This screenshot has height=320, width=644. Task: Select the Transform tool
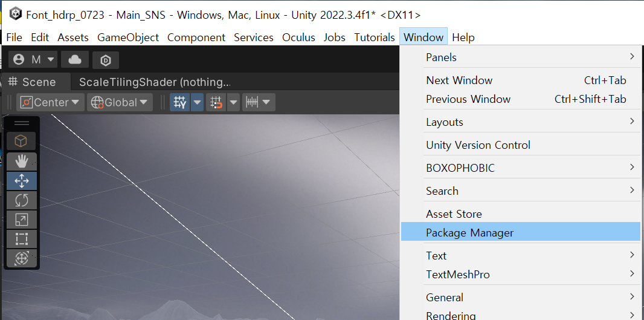[x=21, y=258]
